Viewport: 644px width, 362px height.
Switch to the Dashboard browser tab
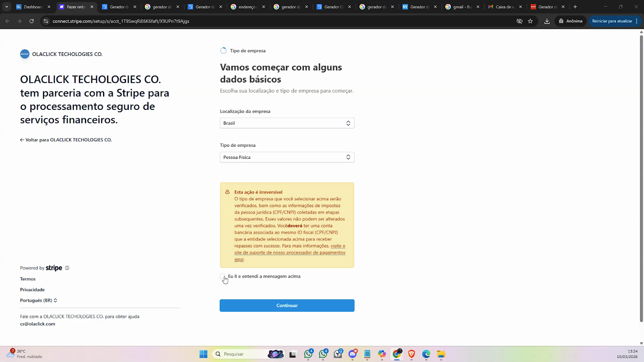pyautogui.click(x=32, y=7)
